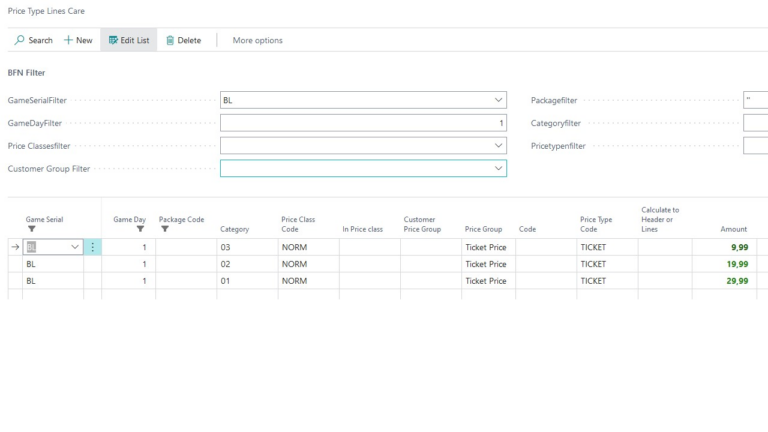
Task: Click the Price Group column header
Action: pos(483,229)
